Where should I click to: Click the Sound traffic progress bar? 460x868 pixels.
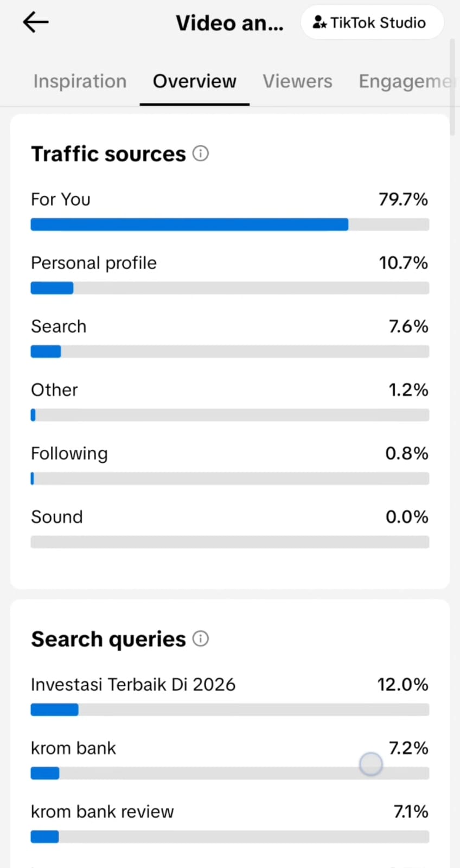(x=229, y=542)
